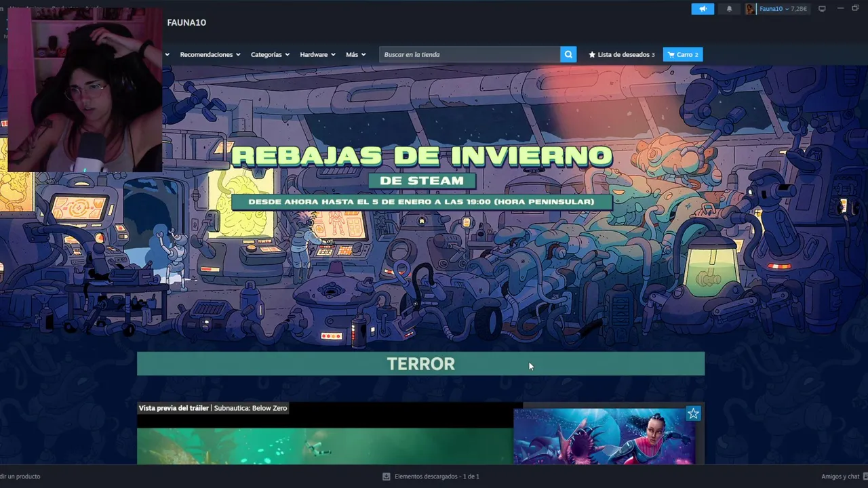The height and width of the screenshot is (488, 868).
Task: Open Lista de deseados wishlist
Action: click(x=621, y=54)
